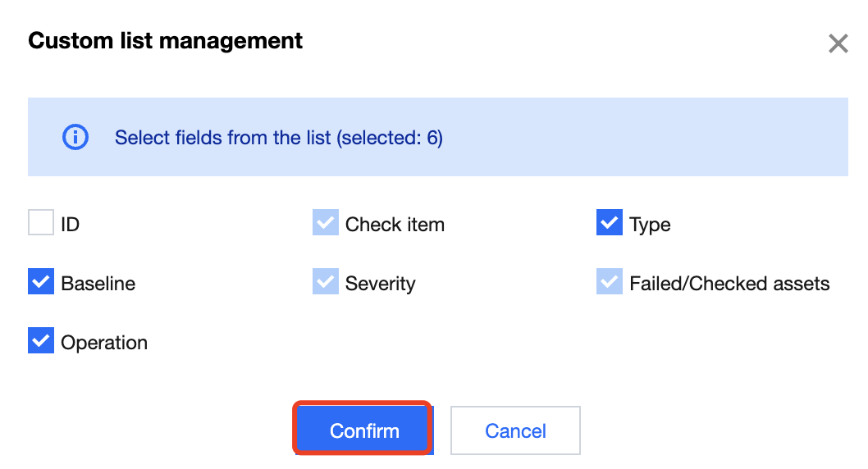Uncheck the Baseline checkbox

pos(41,282)
